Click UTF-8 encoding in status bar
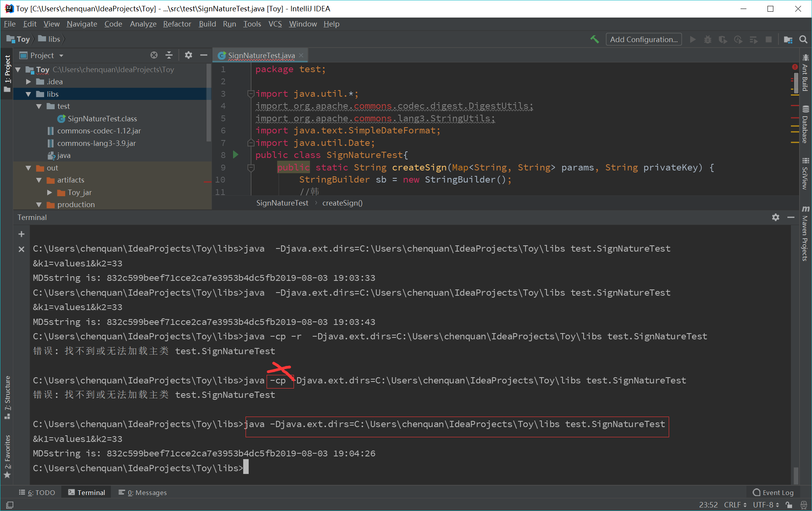Viewport: 812px width, 511px height. click(x=766, y=505)
